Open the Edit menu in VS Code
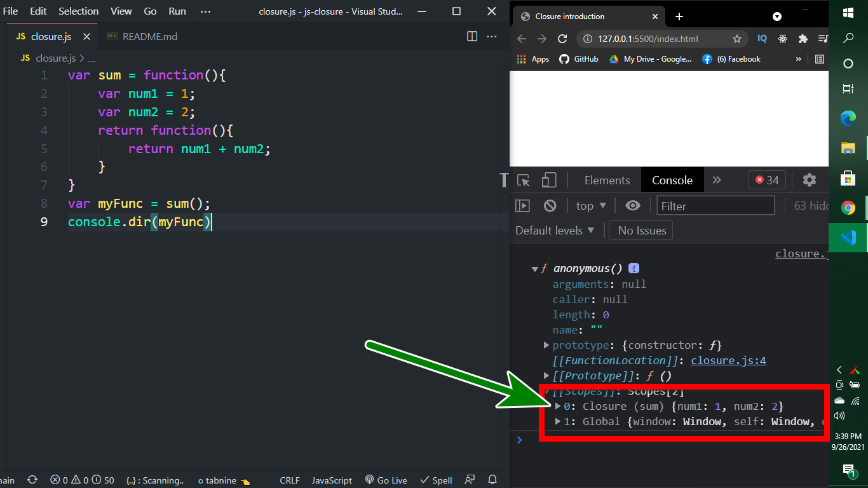The image size is (868, 488). [x=38, y=11]
